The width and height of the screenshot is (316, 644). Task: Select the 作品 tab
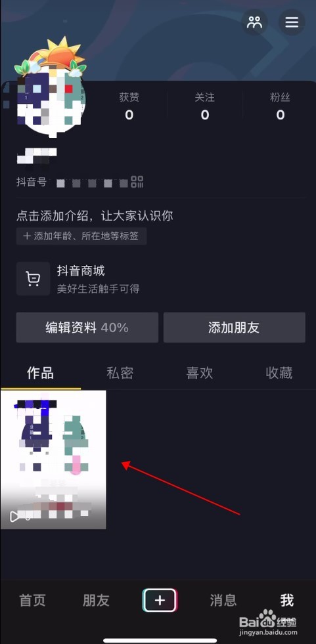[40, 373]
